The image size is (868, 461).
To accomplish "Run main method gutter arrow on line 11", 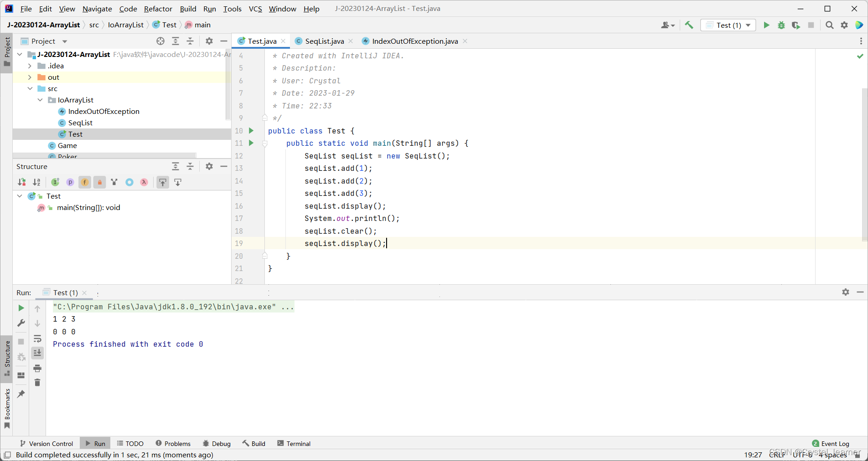I will 251,143.
